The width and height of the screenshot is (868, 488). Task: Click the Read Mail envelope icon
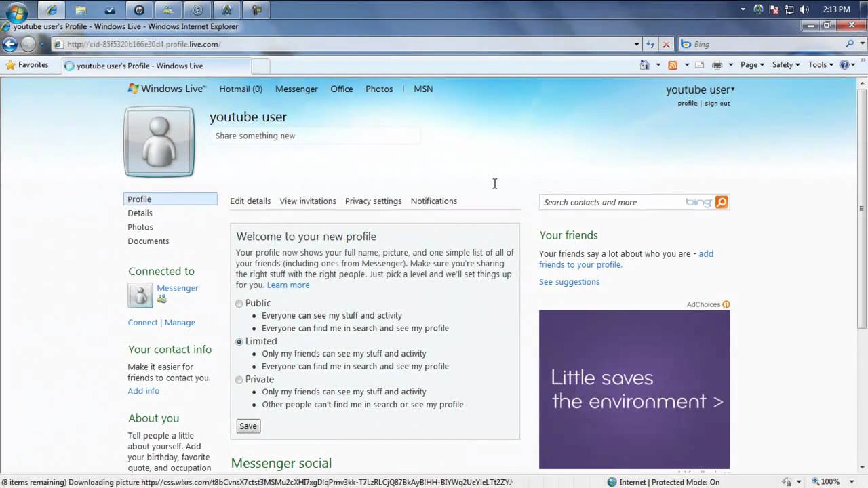[698, 65]
